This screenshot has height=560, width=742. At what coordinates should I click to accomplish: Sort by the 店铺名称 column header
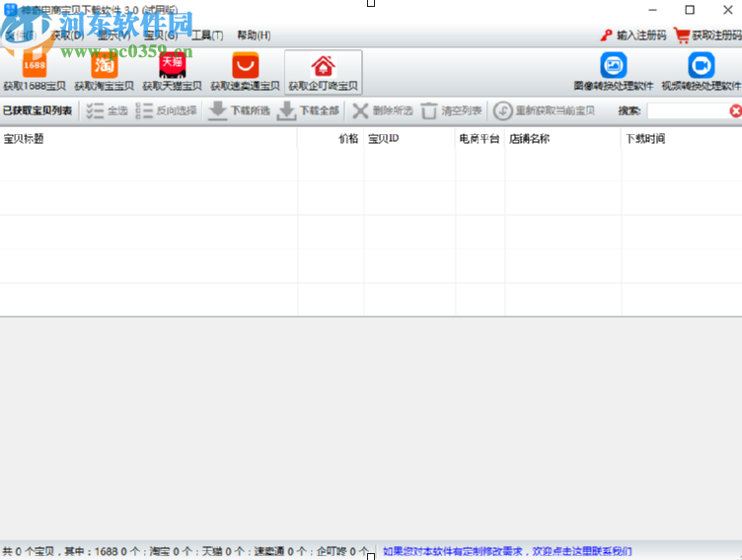coord(563,139)
